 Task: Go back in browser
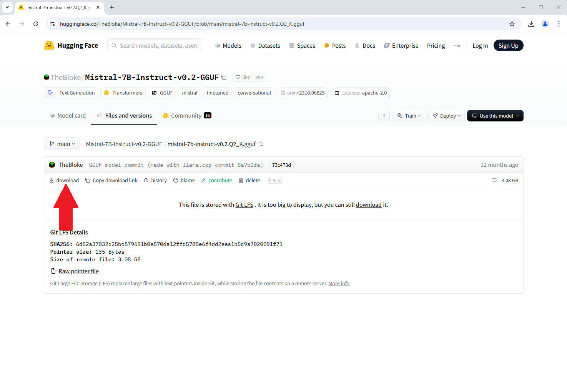click(x=8, y=24)
